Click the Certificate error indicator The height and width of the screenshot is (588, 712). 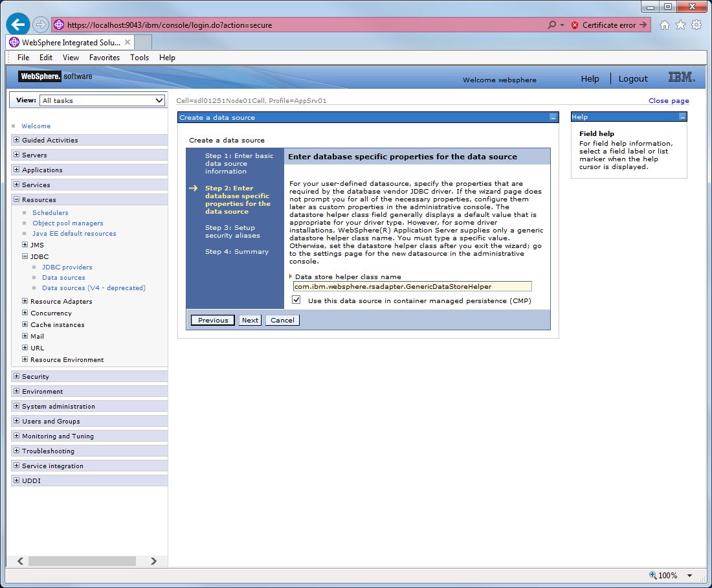pyautogui.click(x=608, y=25)
